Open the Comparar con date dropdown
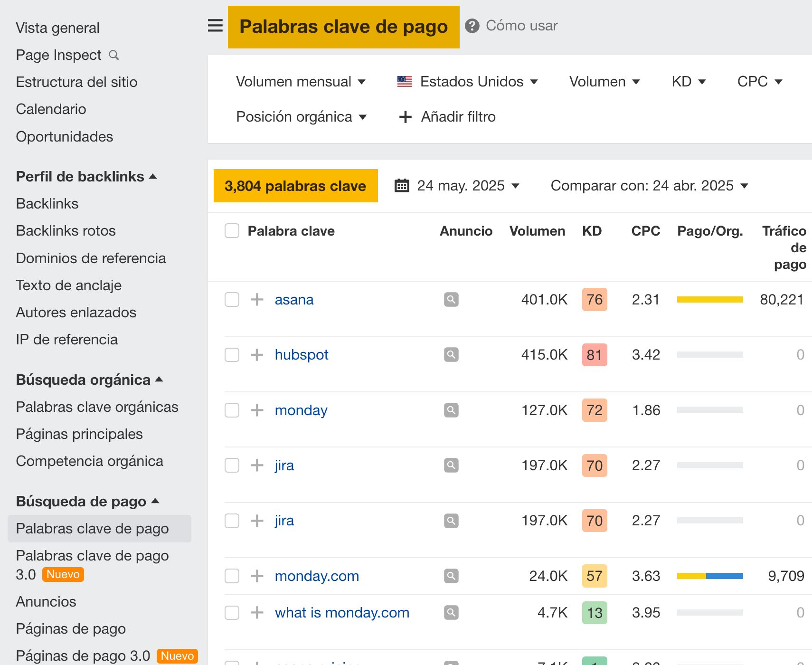Viewport: 812px width, 665px height. pos(649,186)
